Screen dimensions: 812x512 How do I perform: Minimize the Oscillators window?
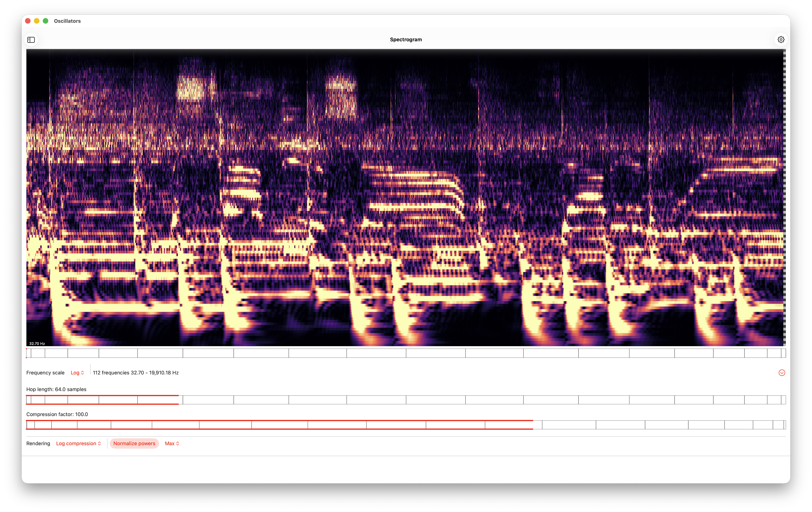pyautogui.click(x=37, y=21)
